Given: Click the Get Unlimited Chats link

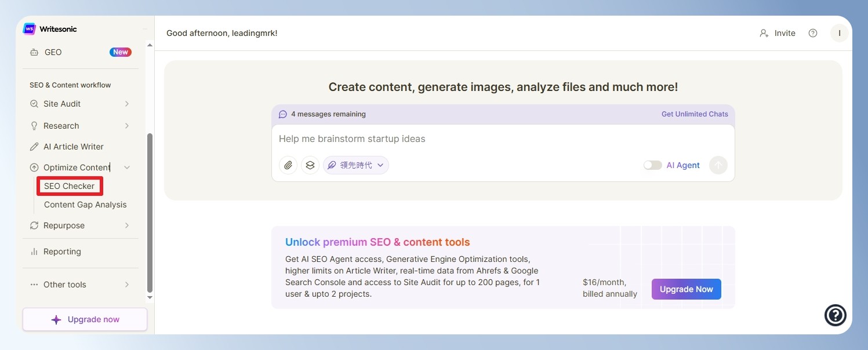Looking at the screenshot, I should (x=695, y=114).
